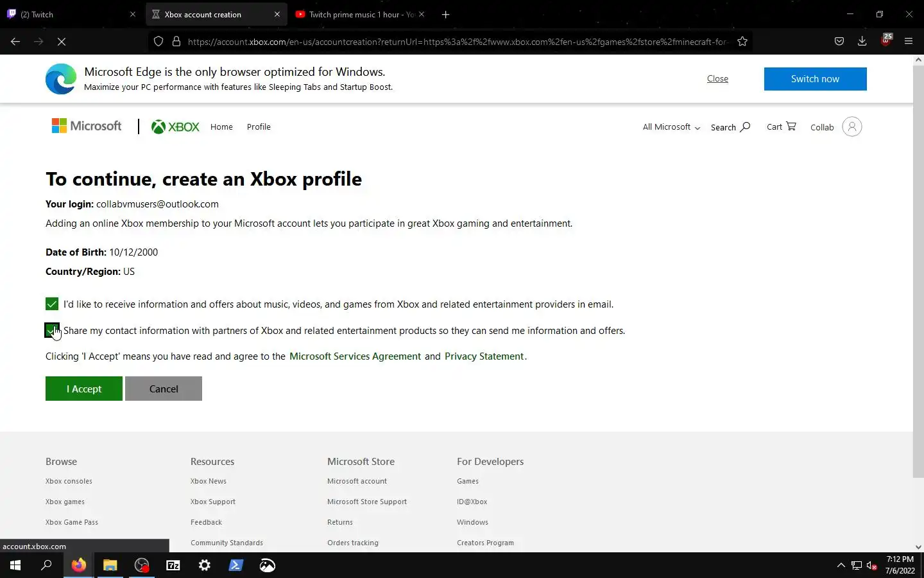This screenshot has height=578, width=924.
Task: Open ID@Xbox footer link
Action: (472, 502)
